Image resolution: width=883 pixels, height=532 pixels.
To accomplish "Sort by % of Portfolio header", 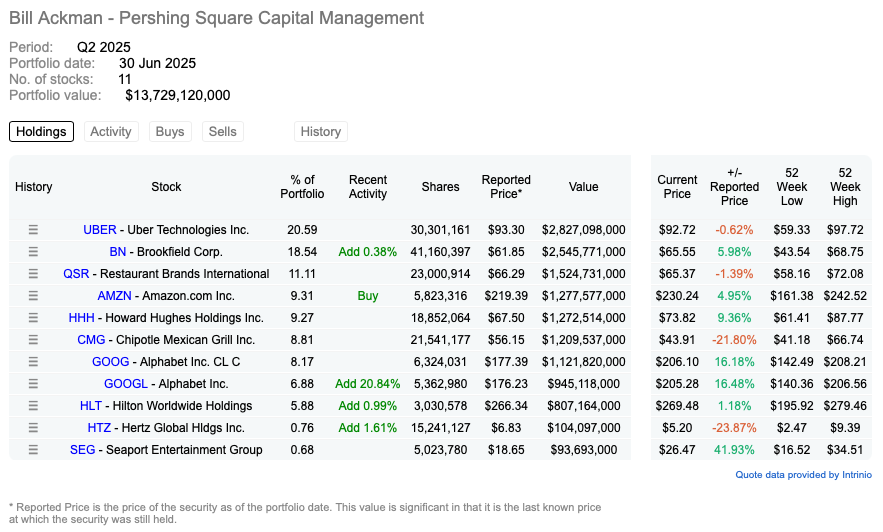I will (x=302, y=187).
